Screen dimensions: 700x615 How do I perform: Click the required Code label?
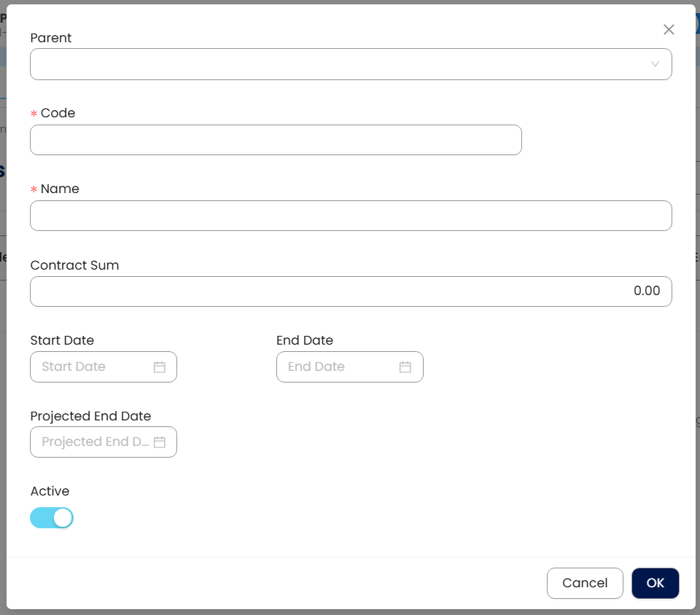click(58, 113)
